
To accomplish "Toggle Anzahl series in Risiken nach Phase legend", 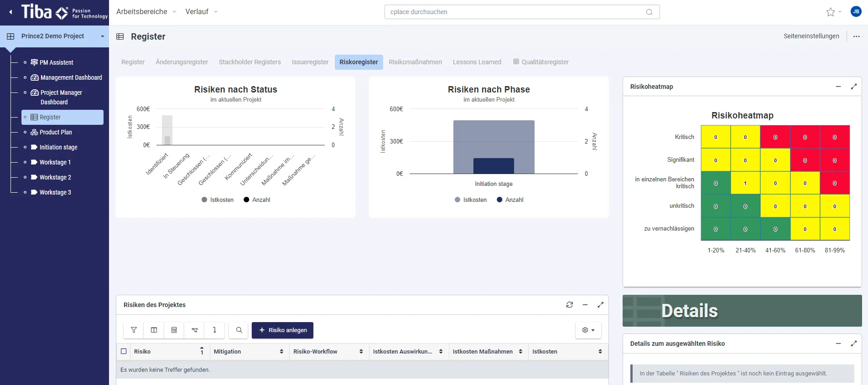I will pyautogui.click(x=510, y=200).
